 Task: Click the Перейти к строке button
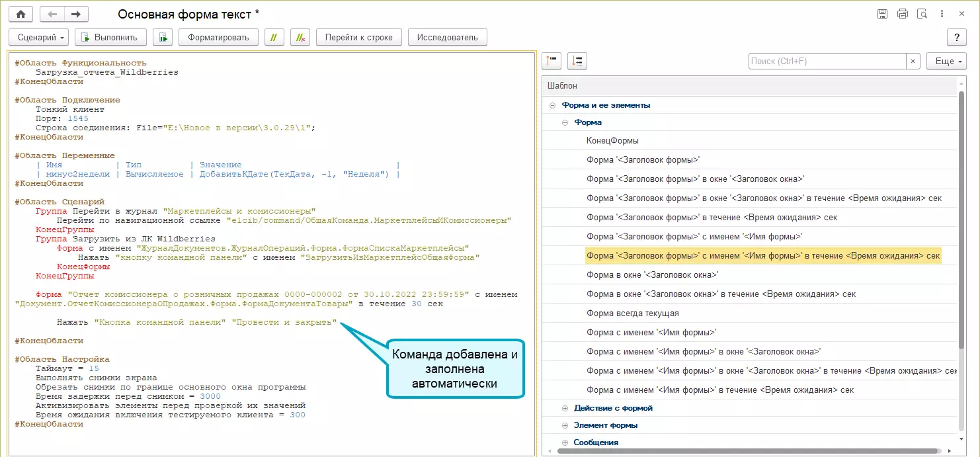(x=358, y=37)
